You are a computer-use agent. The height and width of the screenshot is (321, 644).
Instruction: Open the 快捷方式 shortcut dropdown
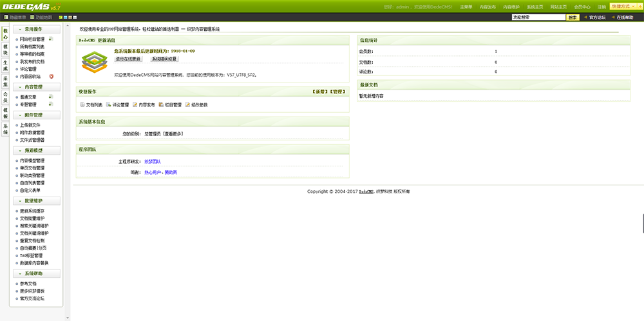tap(622, 6)
